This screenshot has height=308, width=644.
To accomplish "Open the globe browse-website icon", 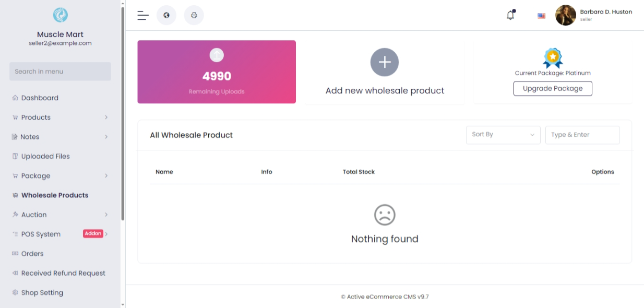I will (166, 15).
